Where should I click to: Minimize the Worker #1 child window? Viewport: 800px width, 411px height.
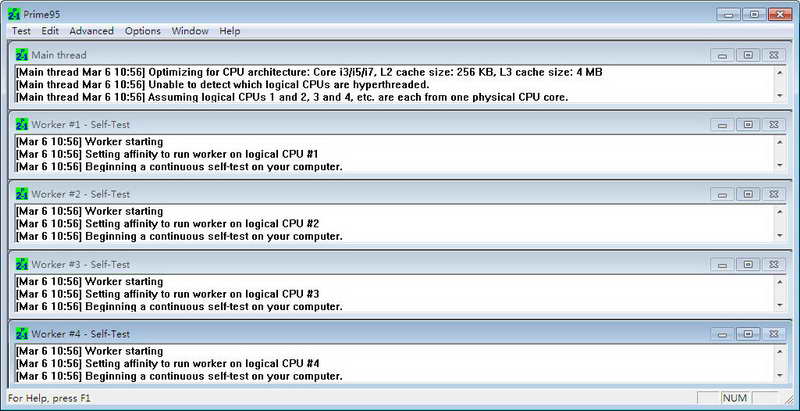722,124
